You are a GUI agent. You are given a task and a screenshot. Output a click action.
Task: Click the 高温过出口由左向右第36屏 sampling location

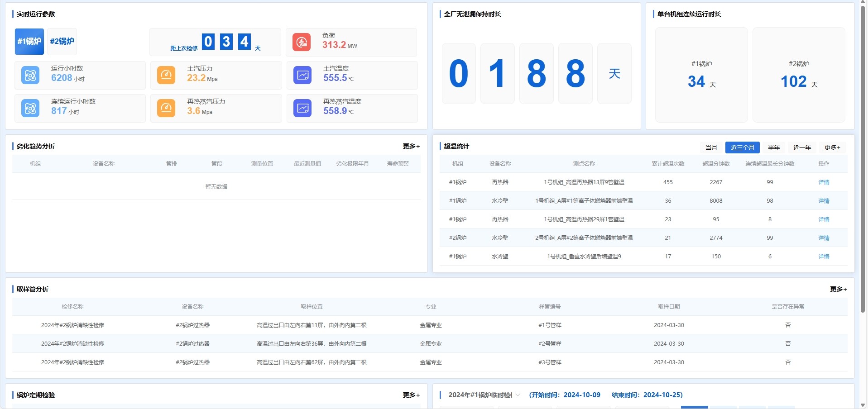[312, 344]
